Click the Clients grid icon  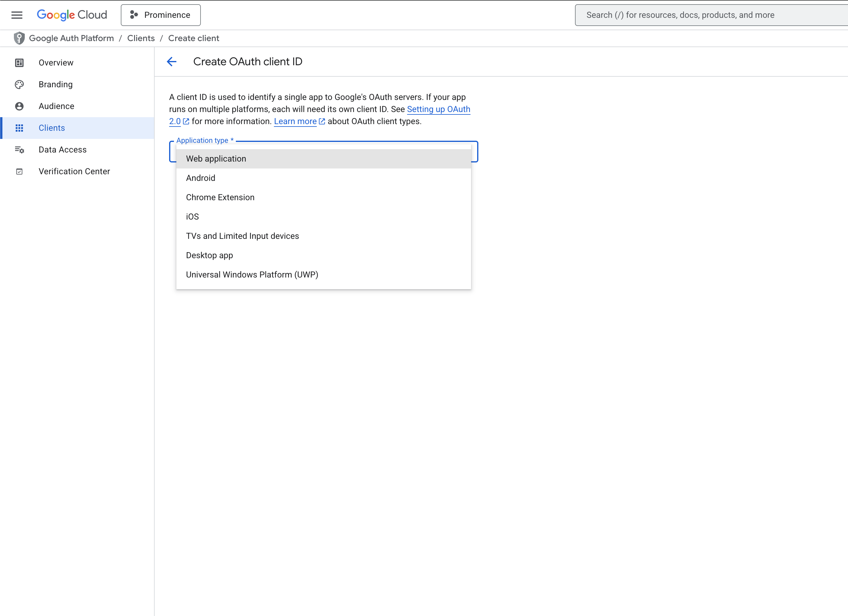(19, 128)
